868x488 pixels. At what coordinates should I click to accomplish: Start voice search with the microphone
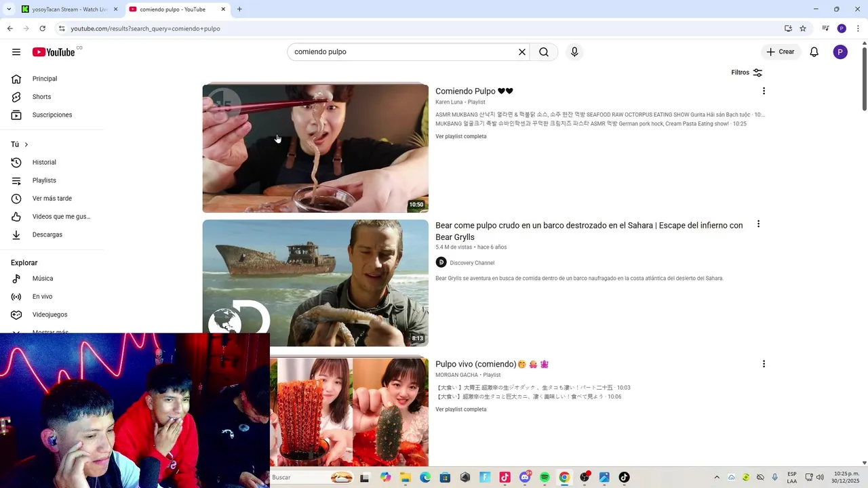[574, 52]
